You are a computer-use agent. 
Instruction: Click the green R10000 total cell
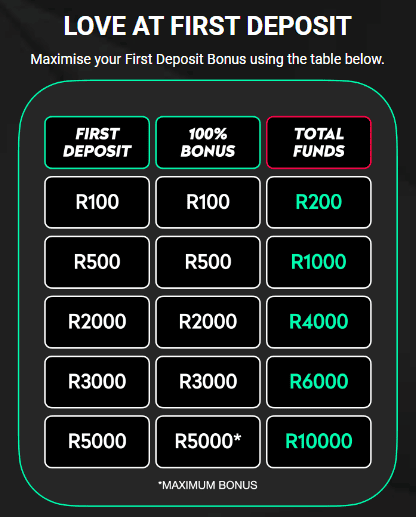coord(319,442)
